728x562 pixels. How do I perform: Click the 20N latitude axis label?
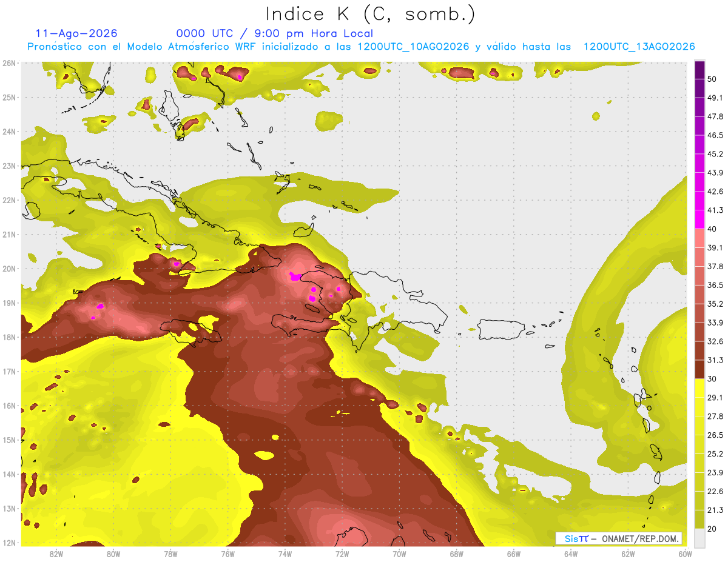(x=8, y=269)
